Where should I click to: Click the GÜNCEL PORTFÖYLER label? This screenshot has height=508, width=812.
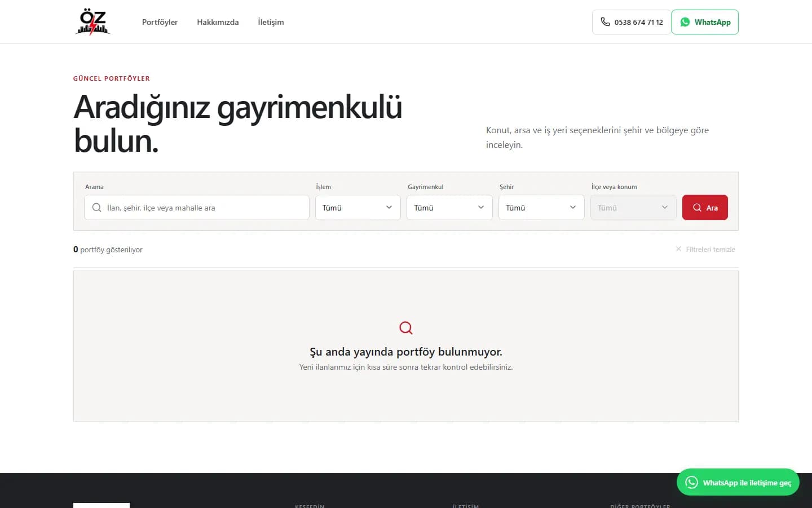click(112, 78)
